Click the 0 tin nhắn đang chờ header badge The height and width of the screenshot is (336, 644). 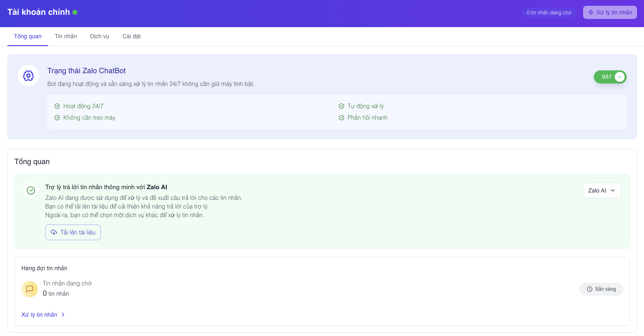549,13
